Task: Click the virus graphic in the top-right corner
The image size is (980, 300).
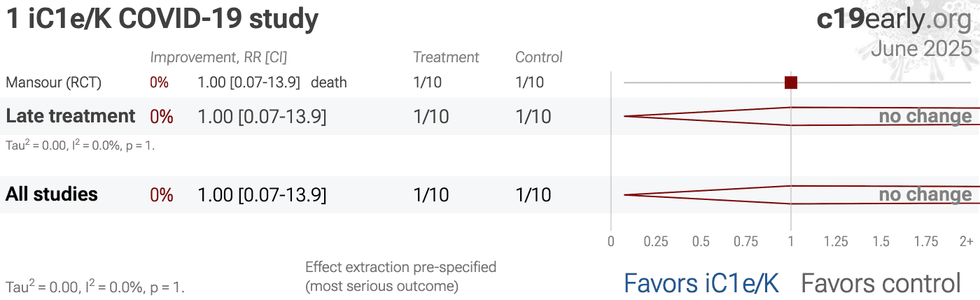Action: click(x=931, y=35)
